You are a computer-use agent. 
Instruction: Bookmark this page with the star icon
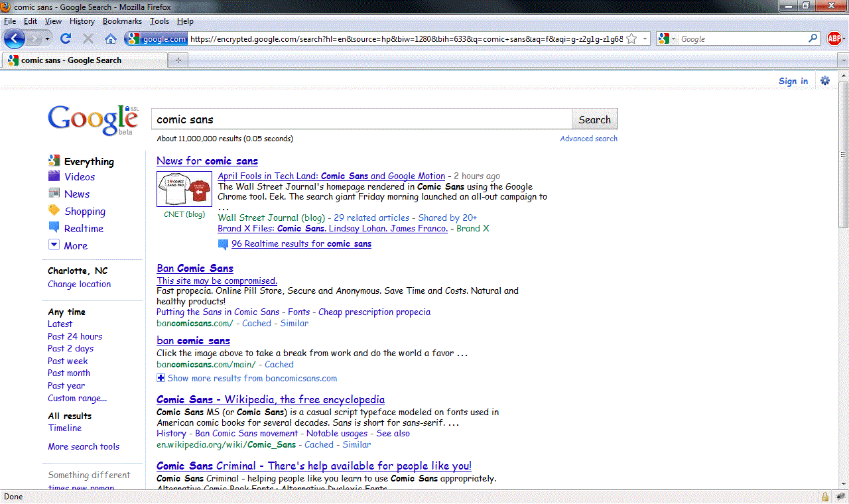click(631, 39)
